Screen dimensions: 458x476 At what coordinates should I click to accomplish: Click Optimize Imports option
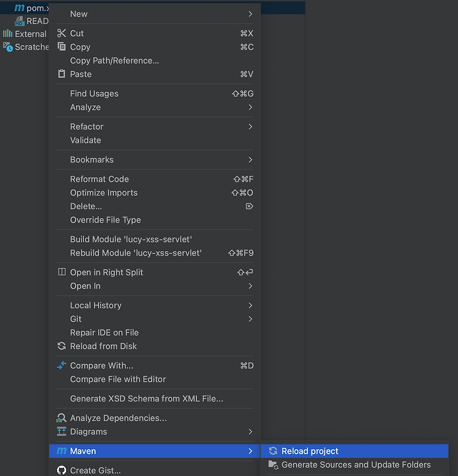[104, 193]
